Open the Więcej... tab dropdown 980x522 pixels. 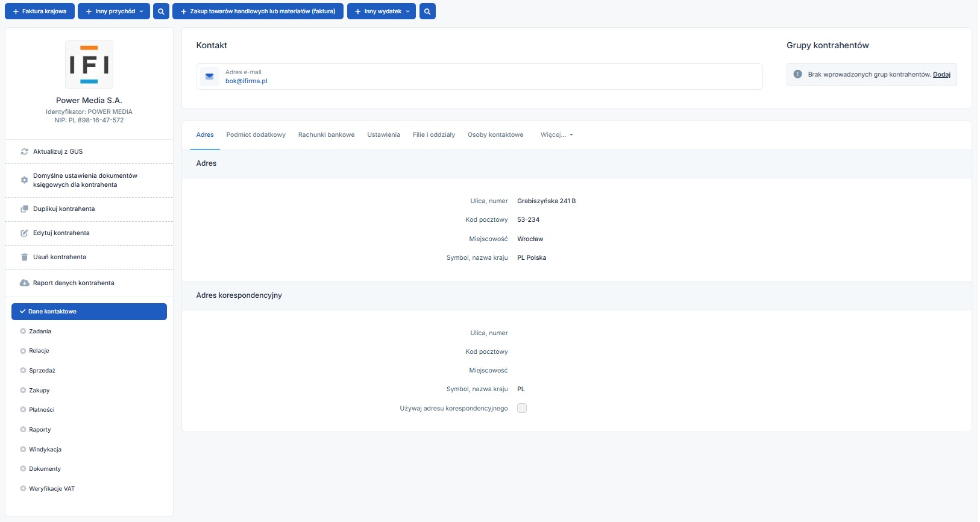tap(556, 135)
